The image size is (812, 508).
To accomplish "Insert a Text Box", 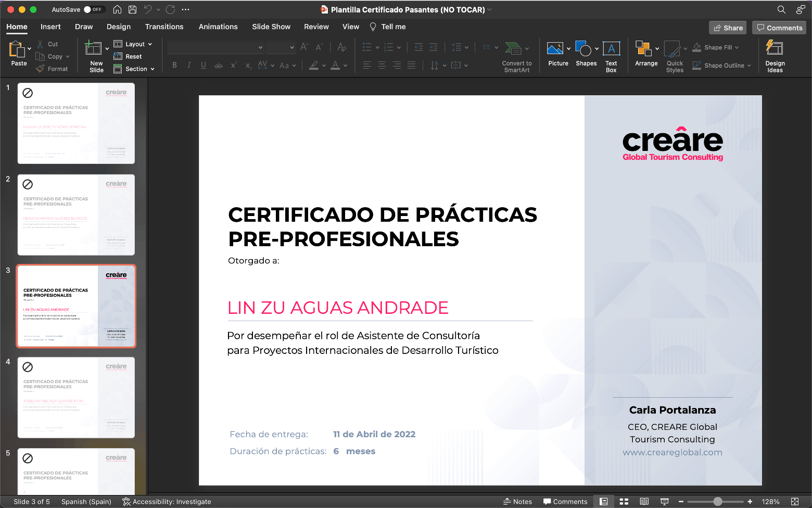I will tap(611, 57).
